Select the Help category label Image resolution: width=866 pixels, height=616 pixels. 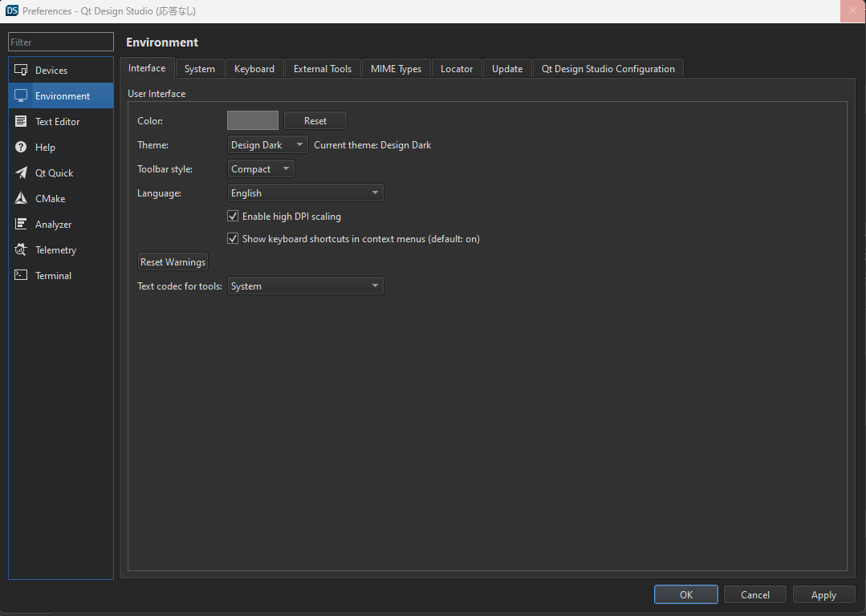45,148
